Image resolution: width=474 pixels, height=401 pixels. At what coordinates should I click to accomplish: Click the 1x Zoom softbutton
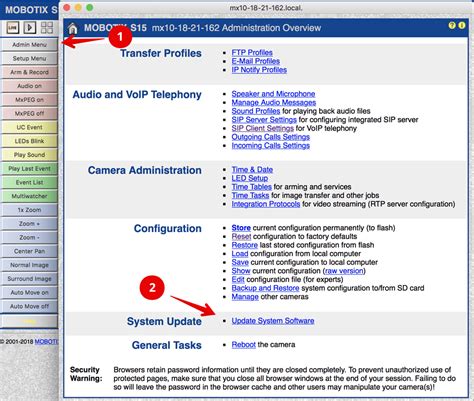(29, 210)
